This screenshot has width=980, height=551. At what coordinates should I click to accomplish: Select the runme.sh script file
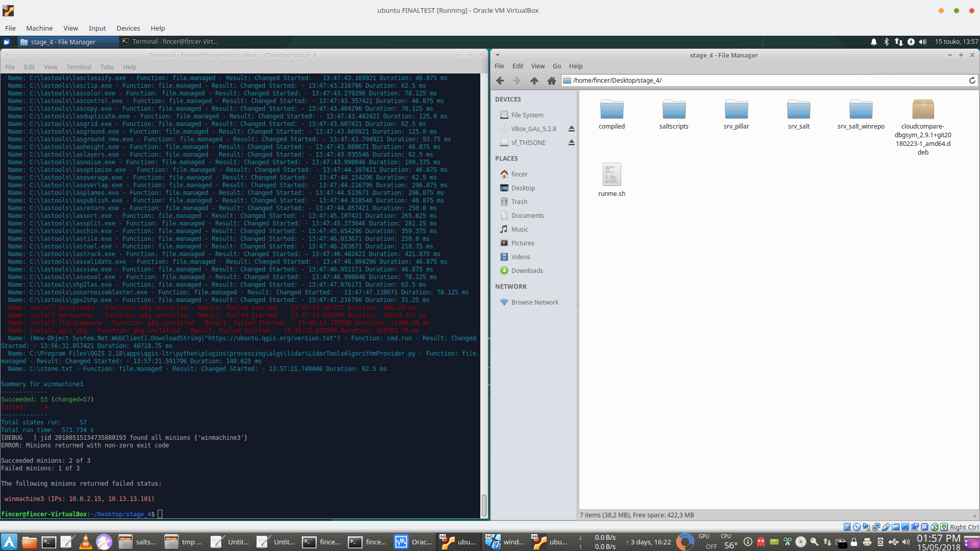[611, 180]
